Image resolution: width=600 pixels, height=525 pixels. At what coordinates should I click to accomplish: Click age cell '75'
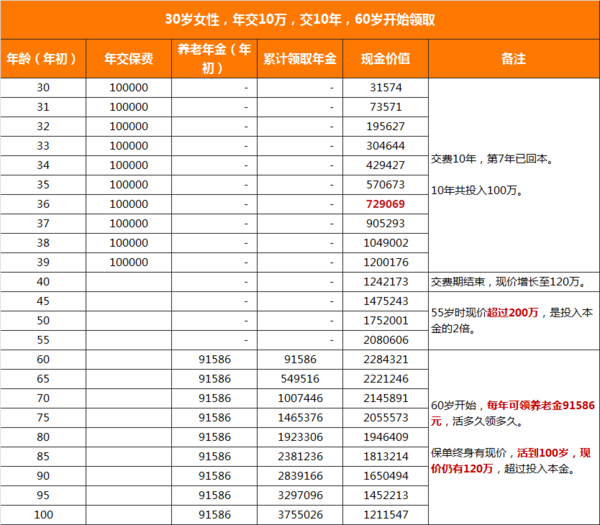(x=43, y=418)
